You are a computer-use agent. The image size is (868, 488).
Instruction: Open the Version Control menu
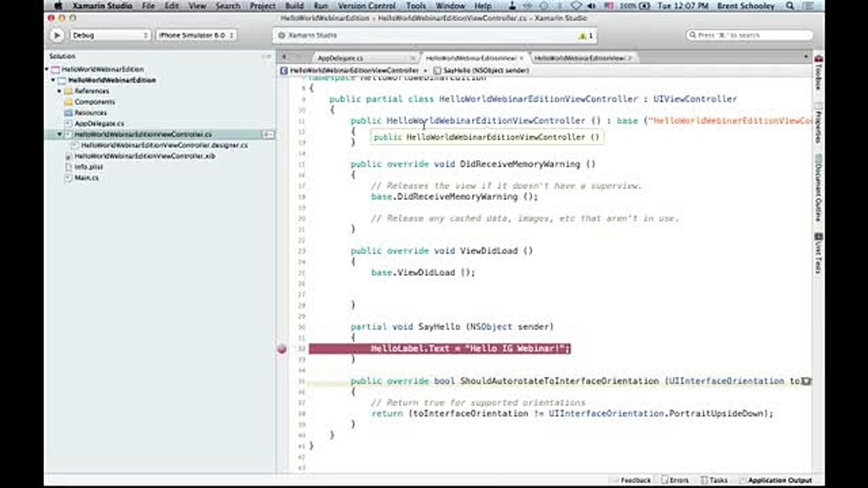coord(366,5)
